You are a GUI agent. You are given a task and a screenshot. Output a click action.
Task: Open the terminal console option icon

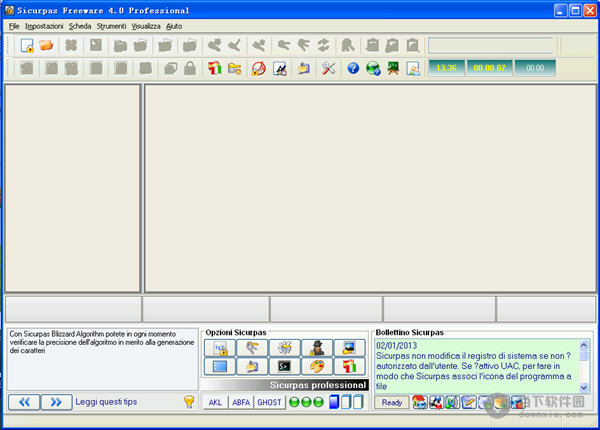pyautogui.click(x=285, y=366)
